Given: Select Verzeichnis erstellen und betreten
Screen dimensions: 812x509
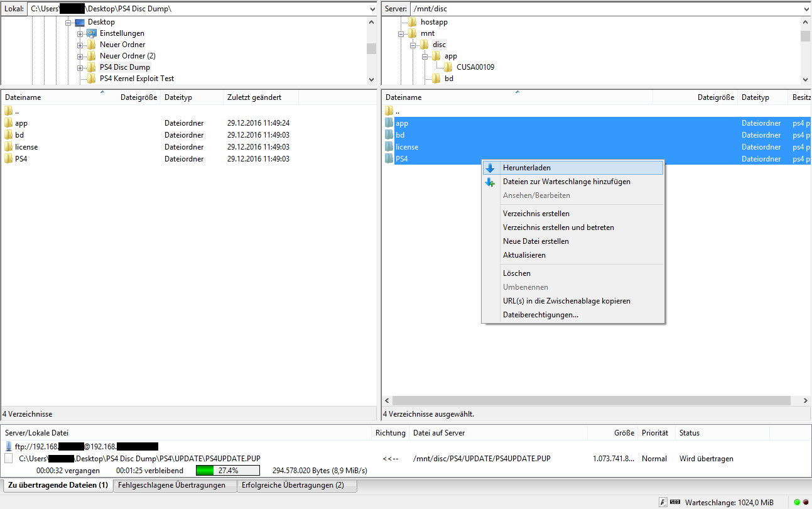Looking at the screenshot, I should click(x=573, y=227).
